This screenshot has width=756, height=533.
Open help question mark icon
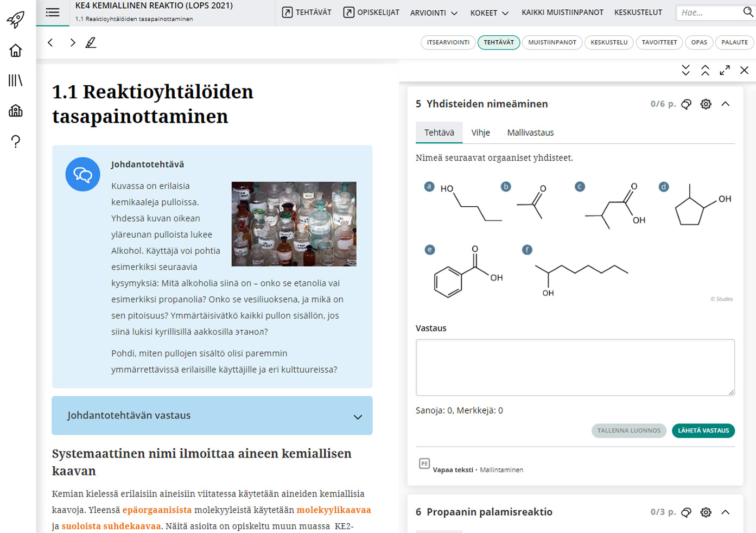coord(16,142)
